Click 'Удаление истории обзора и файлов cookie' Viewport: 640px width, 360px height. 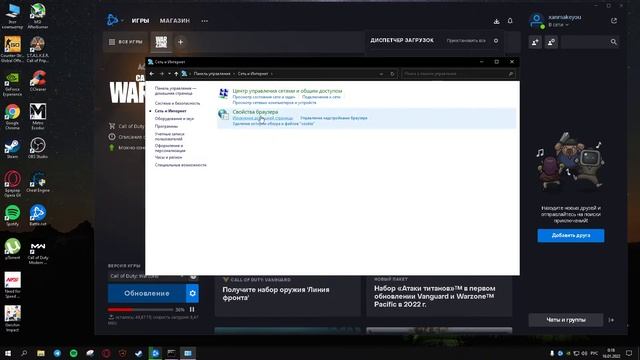(273, 123)
